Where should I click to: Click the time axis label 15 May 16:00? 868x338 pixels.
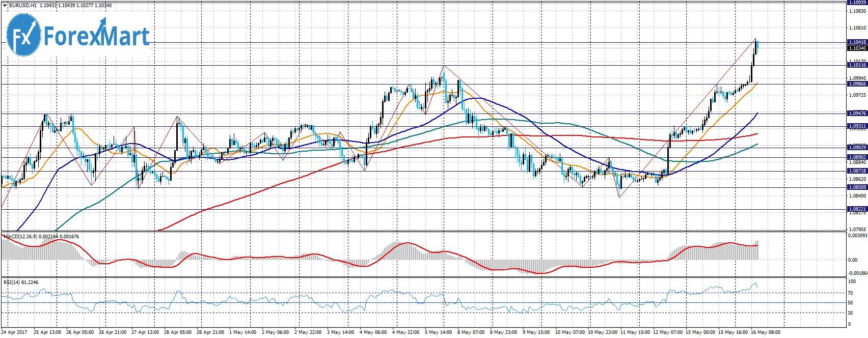click(x=733, y=332)
